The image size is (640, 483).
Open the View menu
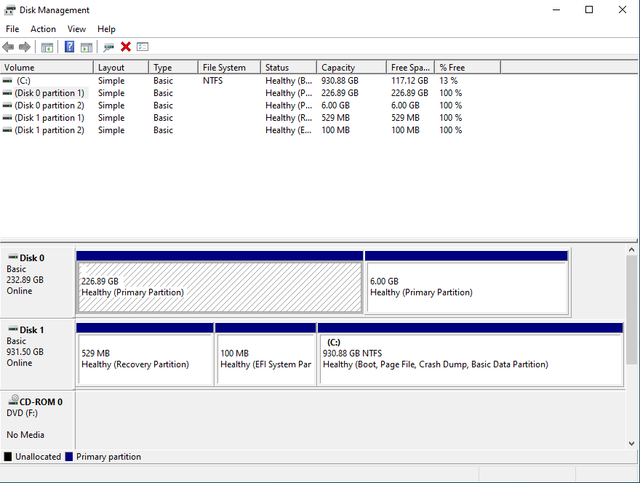tap(76, 29)
